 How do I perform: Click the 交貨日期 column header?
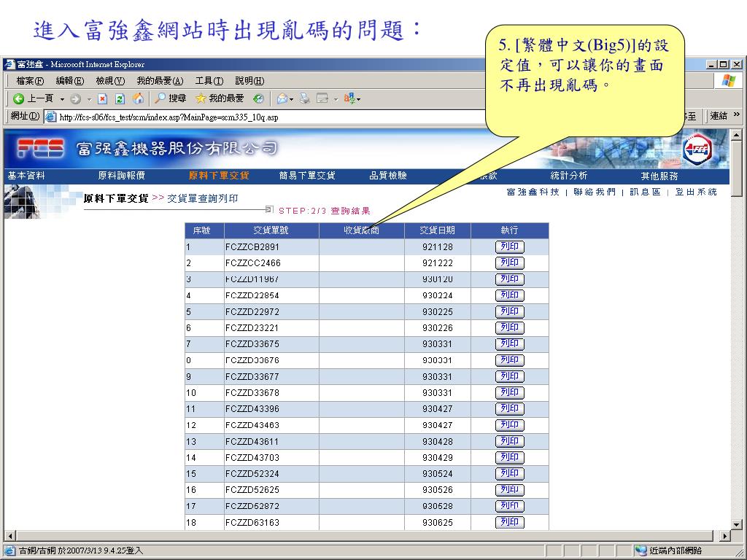click(x=438, y=230)
